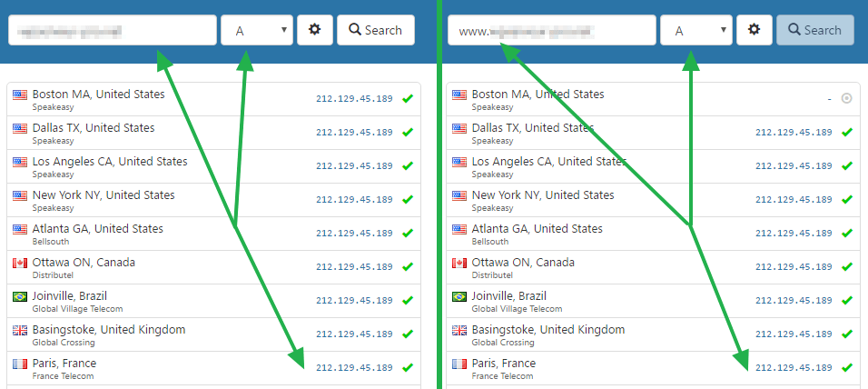Open the record type A dropdown on right
868x389 pixels.
pyautogui.click(x=696, y=30)
